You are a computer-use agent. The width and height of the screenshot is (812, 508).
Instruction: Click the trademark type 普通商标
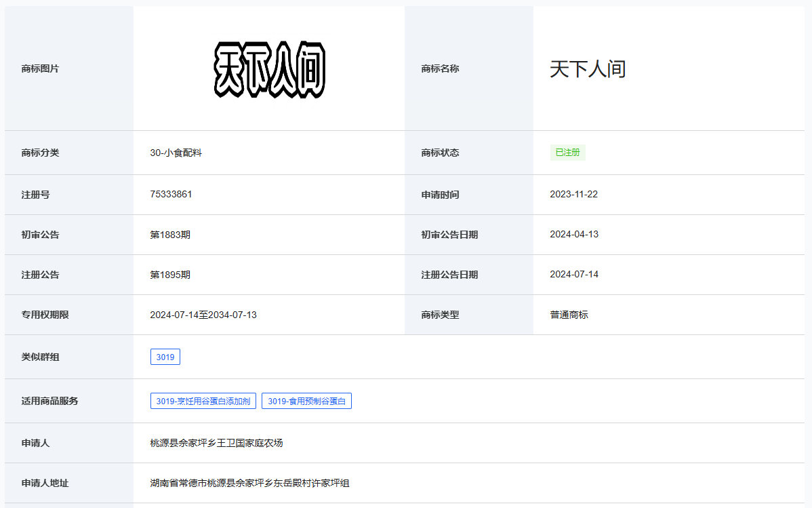pyautogui.click(x=569, y=315)
